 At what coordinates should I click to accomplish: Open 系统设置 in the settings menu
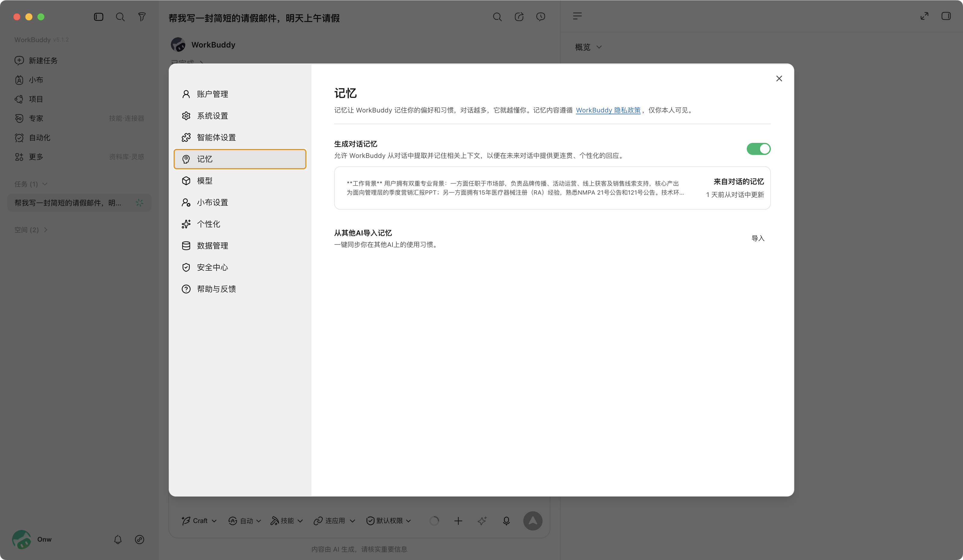[x=240, y=116]
